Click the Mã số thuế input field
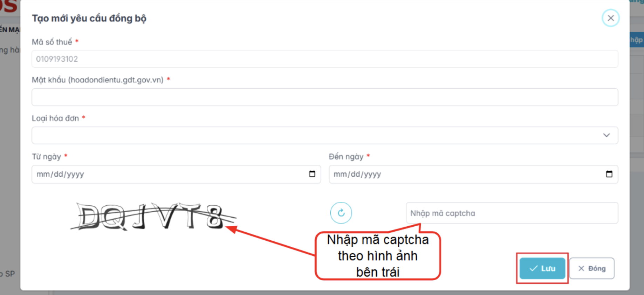Image resolution: width=644 pixels, height=295 pixels. (324, 59)
